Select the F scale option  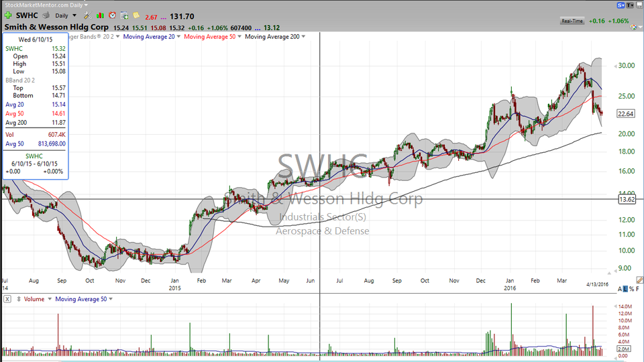click(x=638, y=290)
